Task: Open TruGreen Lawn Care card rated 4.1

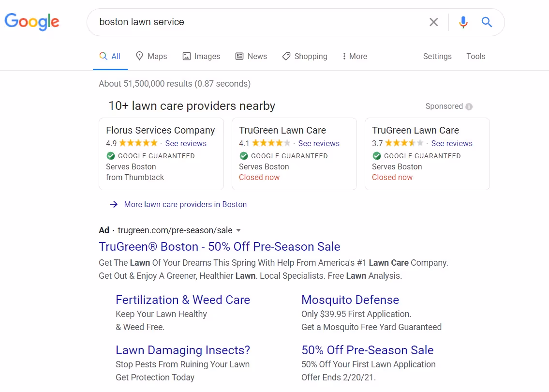Action: tap(294, 154)
